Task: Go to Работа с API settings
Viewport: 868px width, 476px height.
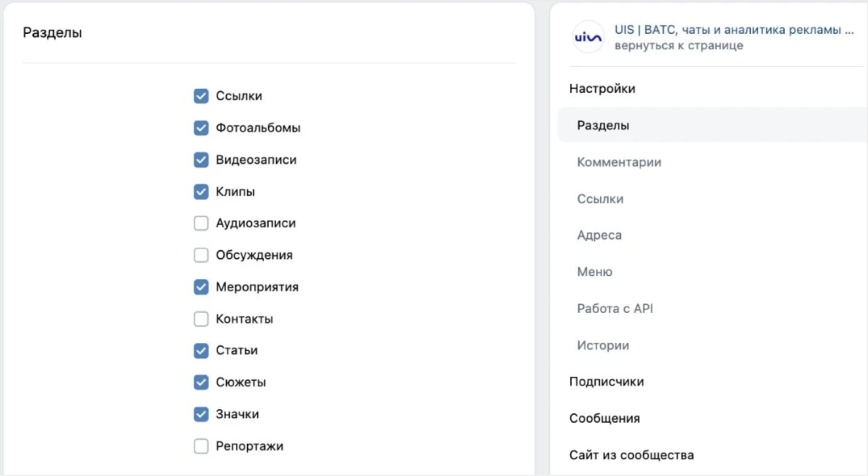Action: pyautogui.click(x=615, y=308)
